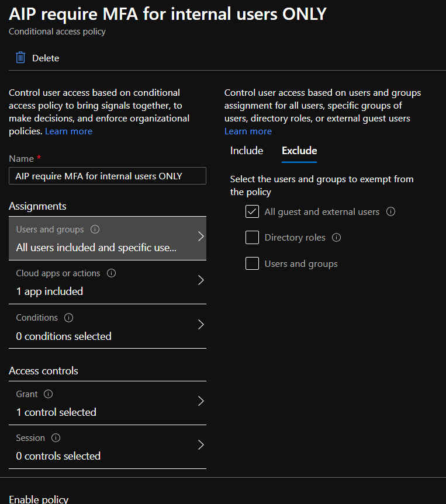Click the Grant info icon
Viewport: 446px width, 504px height.
point(49,394)
